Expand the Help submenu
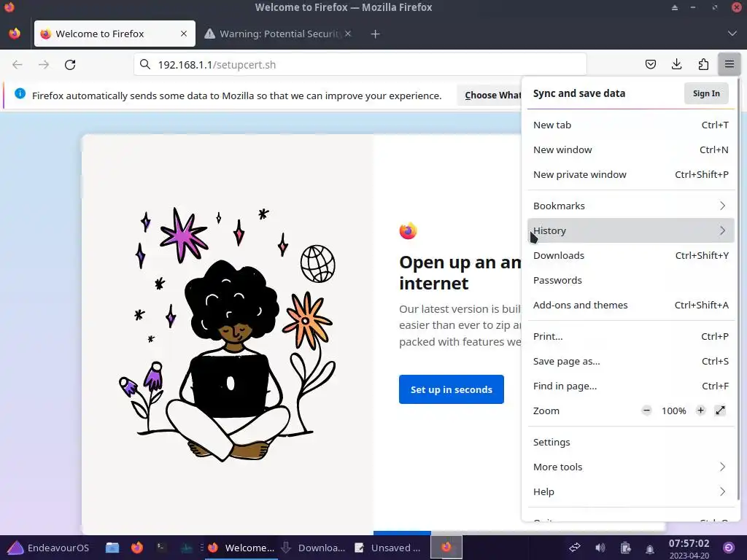The image size is (747, 560). (x=631, y=491)
